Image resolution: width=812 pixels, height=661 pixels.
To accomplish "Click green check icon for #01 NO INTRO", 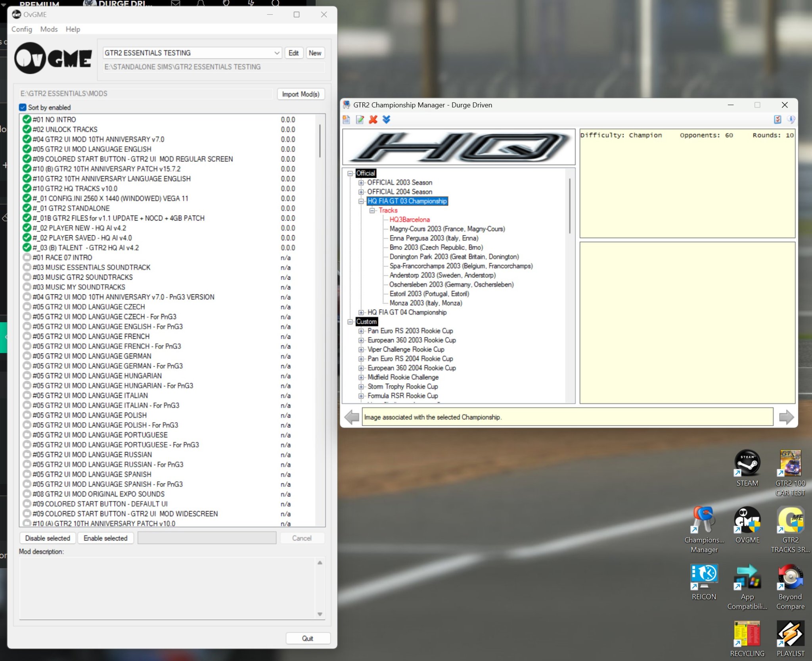I will pos(27,119).
